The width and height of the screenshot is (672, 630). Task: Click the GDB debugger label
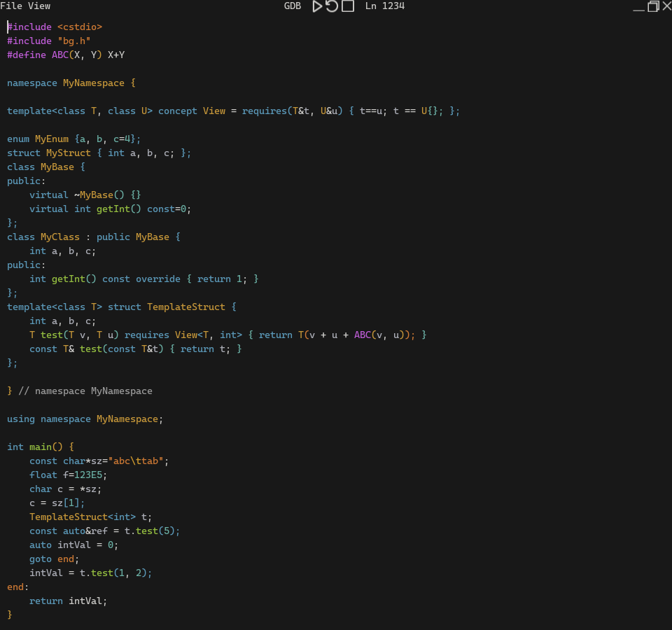[x=292, y=6]
